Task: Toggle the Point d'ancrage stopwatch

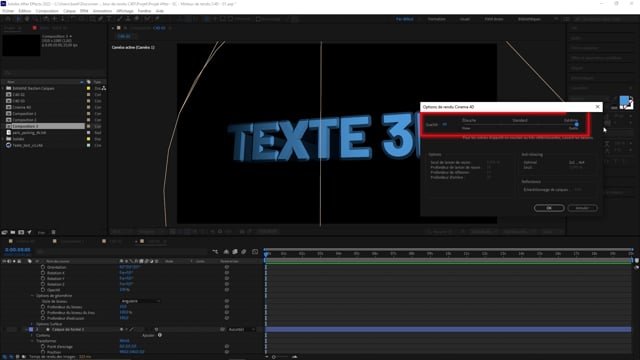Action: [x=43, y=347]
